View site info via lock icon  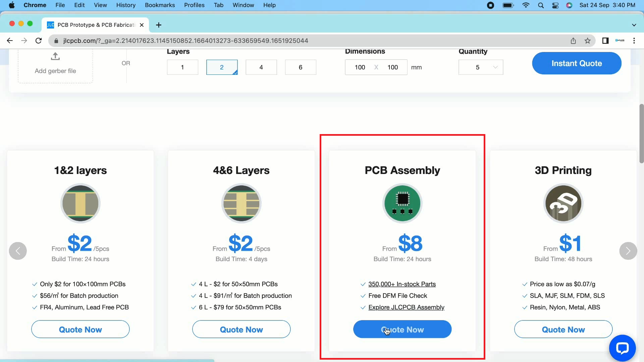tap(56, 41)
